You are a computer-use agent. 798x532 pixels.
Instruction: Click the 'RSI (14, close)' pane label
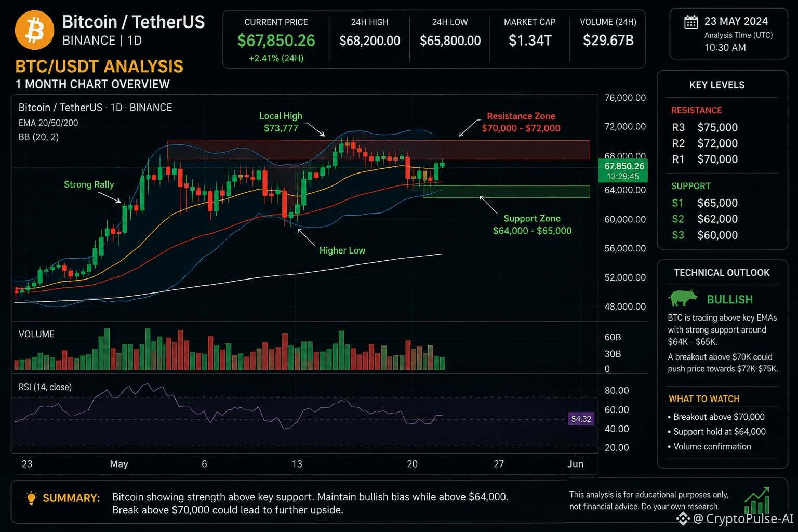(x=45, y=387)
